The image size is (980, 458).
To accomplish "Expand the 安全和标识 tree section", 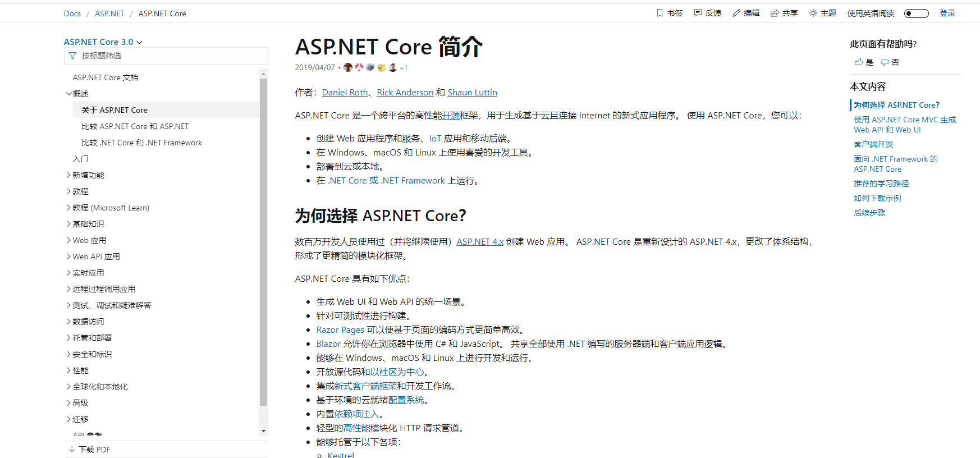I will [69, 354].
